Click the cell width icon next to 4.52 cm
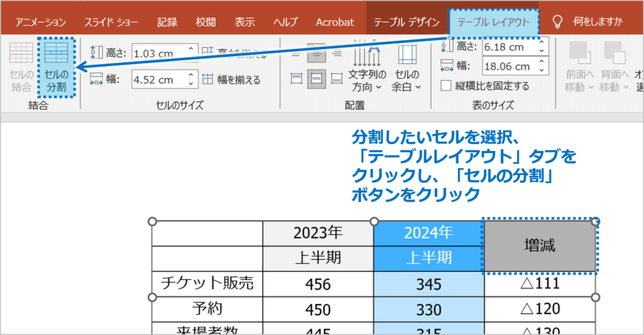Screen dimensions: 644x335 click(x=96, y=79)
